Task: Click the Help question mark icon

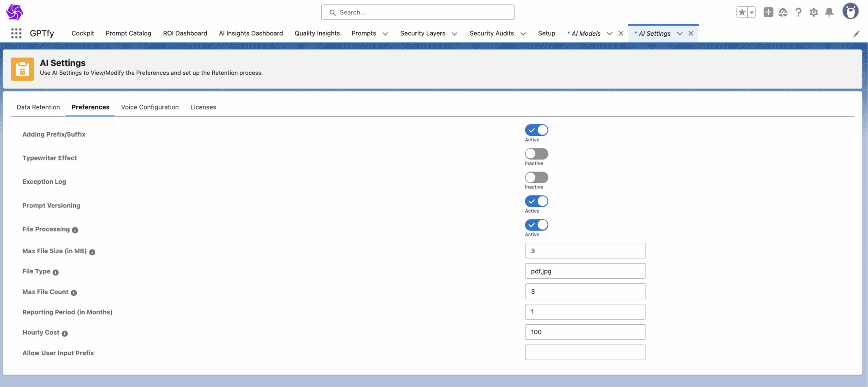Action: [798, 12]
